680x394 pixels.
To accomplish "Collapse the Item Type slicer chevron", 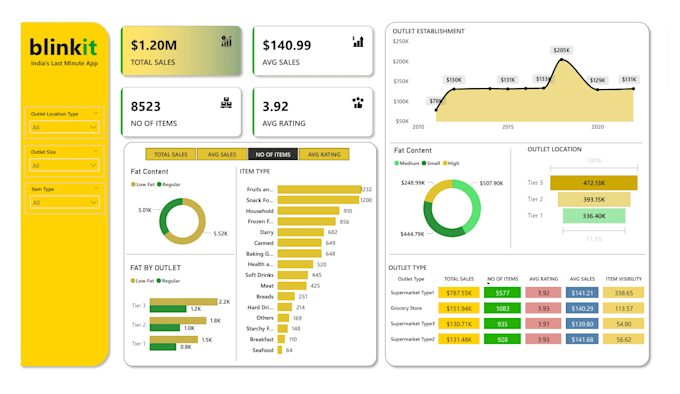I will 96,189.
